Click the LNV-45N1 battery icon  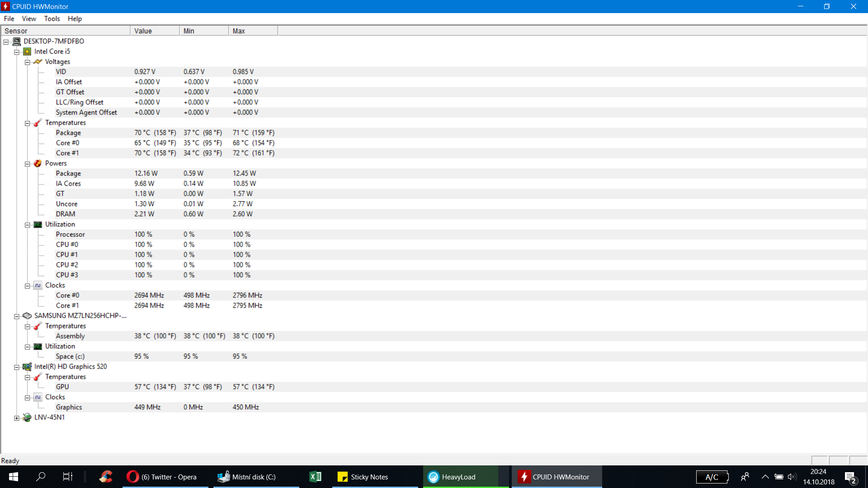27,418
